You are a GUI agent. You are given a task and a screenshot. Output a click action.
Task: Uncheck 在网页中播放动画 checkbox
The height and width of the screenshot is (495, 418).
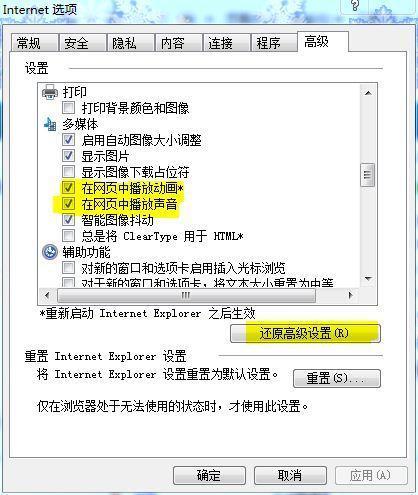[x=68, y=188]
